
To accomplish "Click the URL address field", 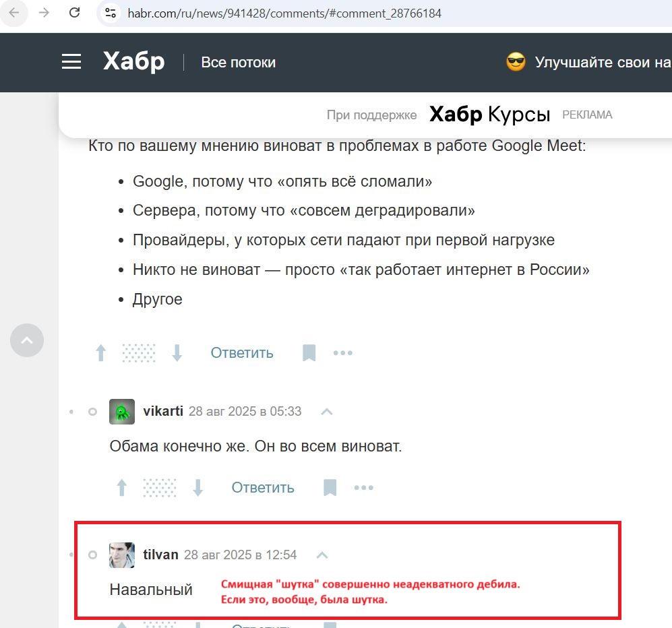I will pyautogui.click(x=337, y=13).
